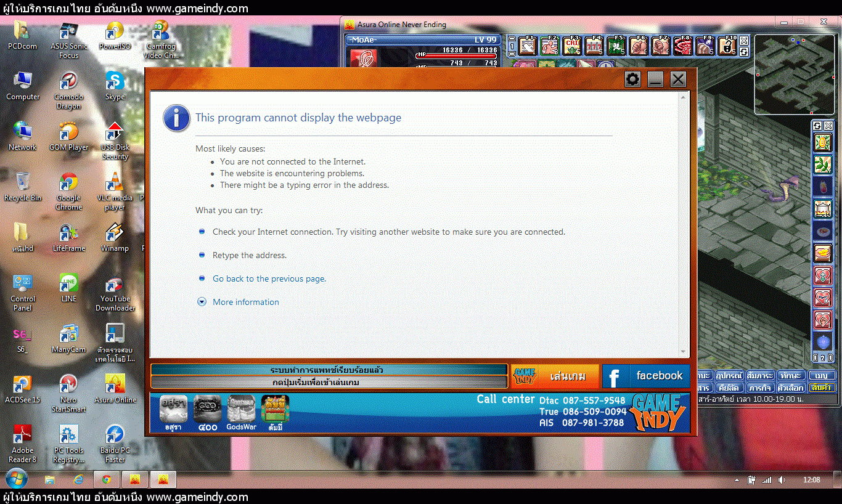This screenshot has width=842, height=504.
Task: Click the HP bar of -MoAe-
Action: coord(457,55)
